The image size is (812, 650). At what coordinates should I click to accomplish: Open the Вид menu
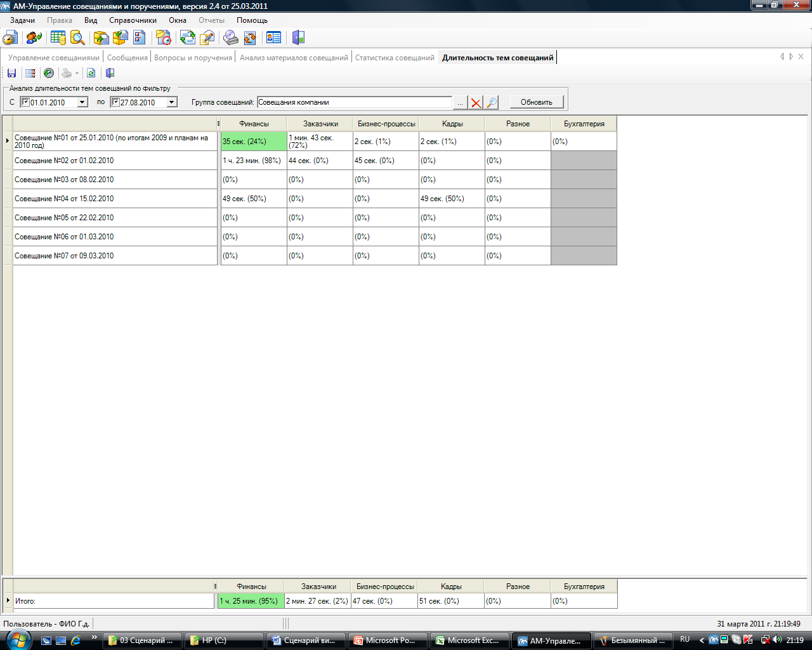point(91,20)
